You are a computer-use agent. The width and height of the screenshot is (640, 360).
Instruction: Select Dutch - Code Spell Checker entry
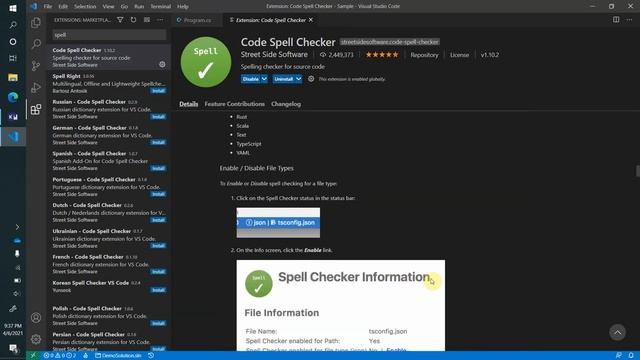109,213
